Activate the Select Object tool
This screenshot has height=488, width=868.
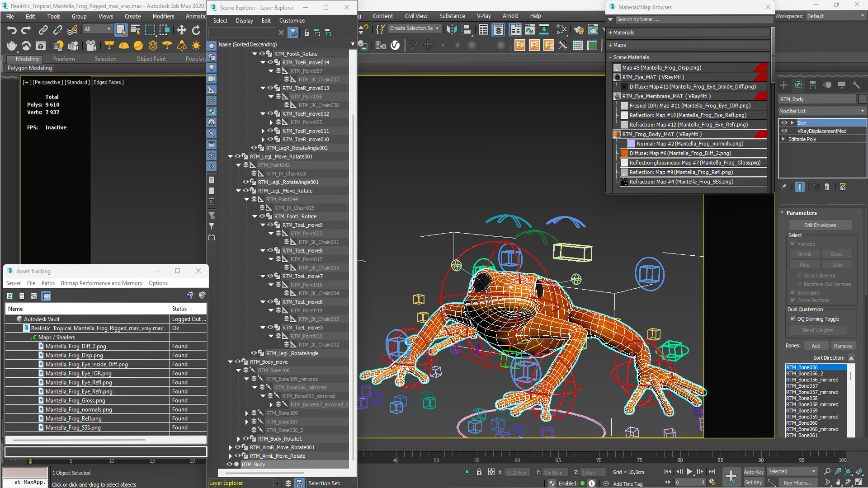click(121, 30)
